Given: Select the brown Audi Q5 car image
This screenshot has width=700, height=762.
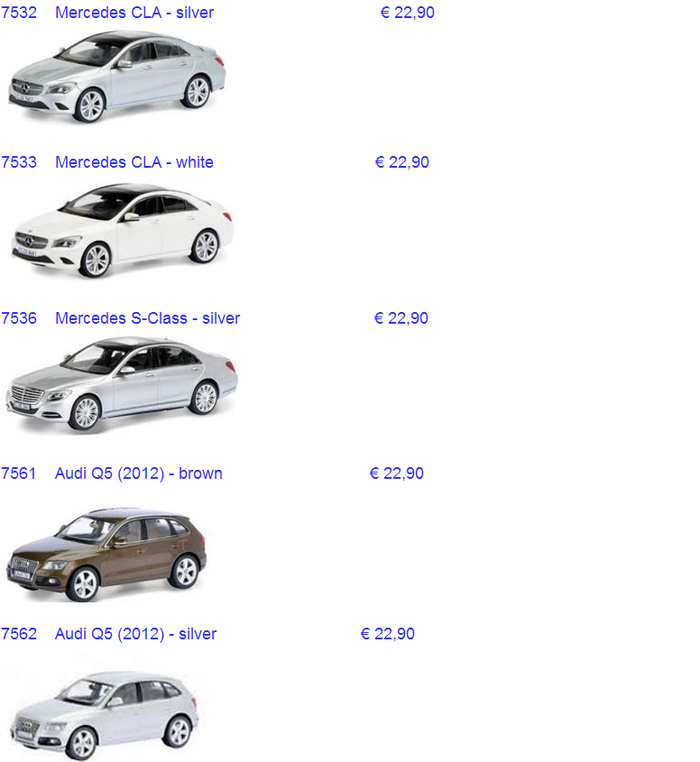Looking at the screenshot, I should click(x=106, y=548).
